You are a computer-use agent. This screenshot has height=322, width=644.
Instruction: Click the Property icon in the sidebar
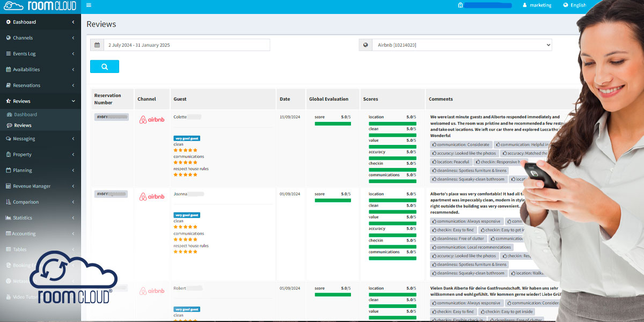[8, 155]
